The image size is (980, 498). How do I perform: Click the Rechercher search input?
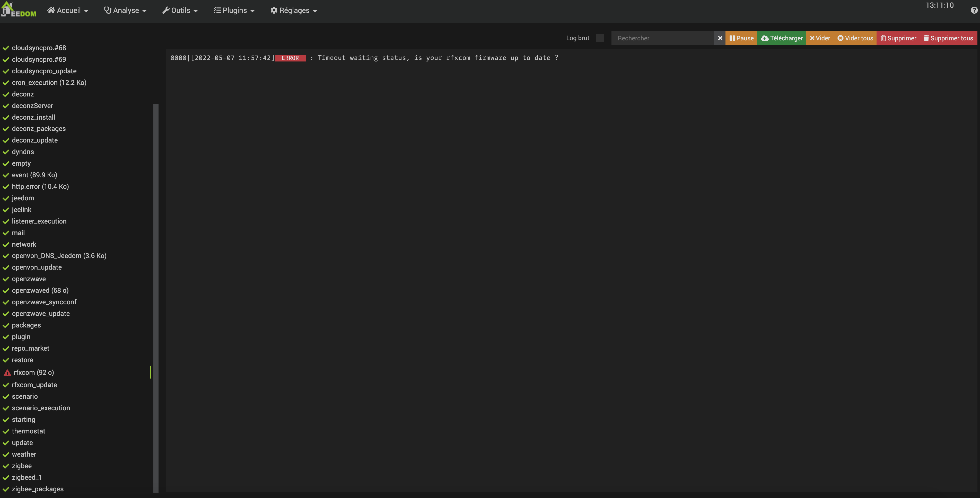click(662, 38)
